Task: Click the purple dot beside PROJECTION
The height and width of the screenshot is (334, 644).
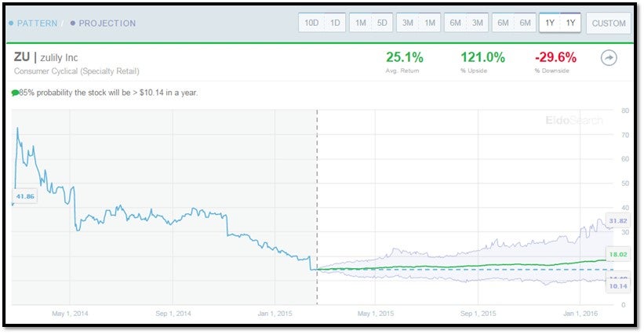Action: coord(73,24)
